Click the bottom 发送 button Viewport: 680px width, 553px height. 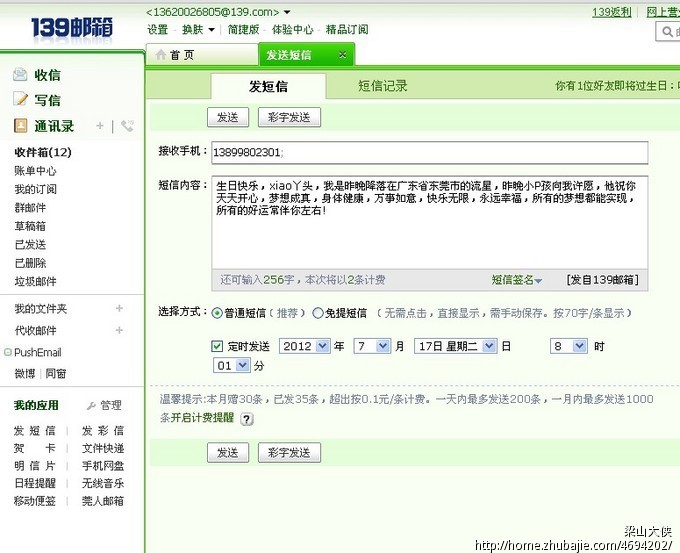pos(228,453)
